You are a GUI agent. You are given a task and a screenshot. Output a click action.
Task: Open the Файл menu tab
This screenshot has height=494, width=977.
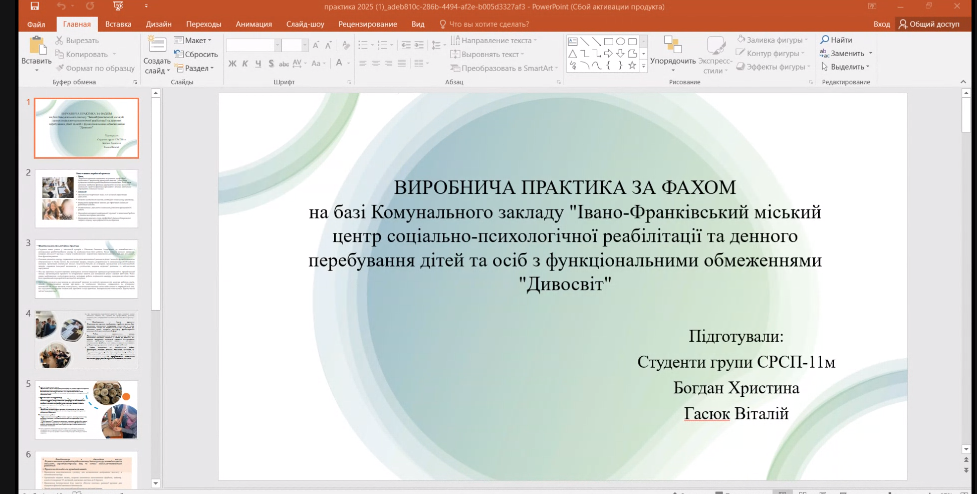pos(36,24)
